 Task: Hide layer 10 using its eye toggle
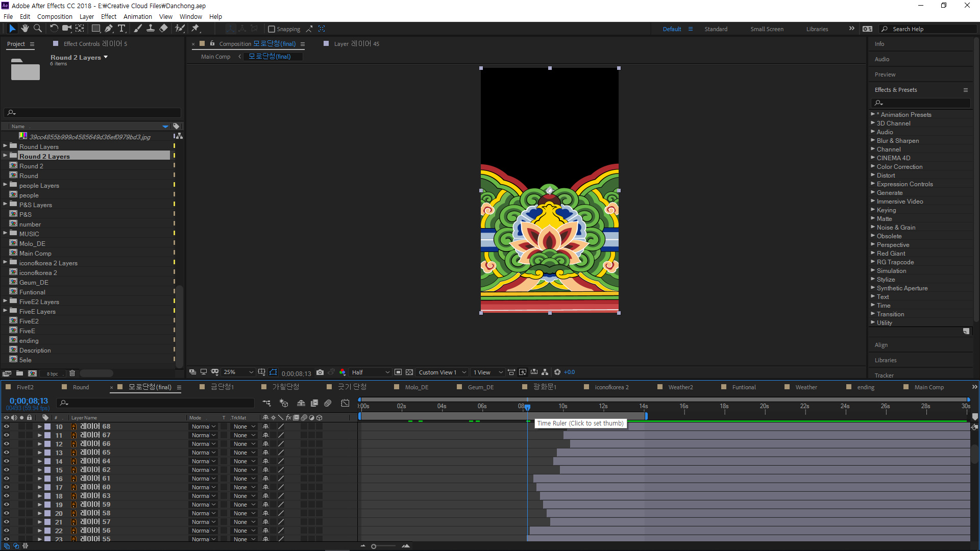pos(7,427)
